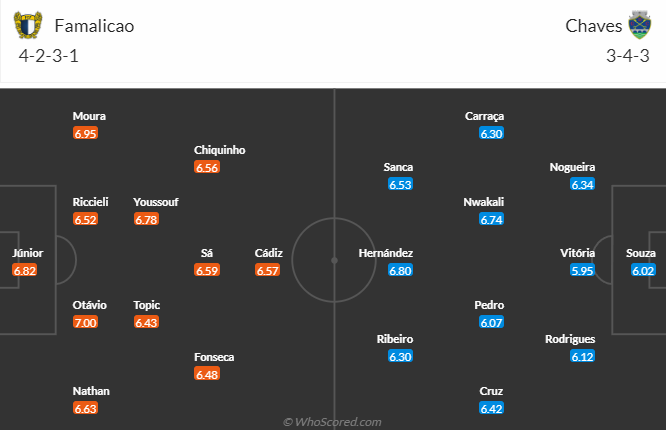666x430 pixels.
Task: Click Hernández's 6.80 rating badge
Action: [400, 270]
